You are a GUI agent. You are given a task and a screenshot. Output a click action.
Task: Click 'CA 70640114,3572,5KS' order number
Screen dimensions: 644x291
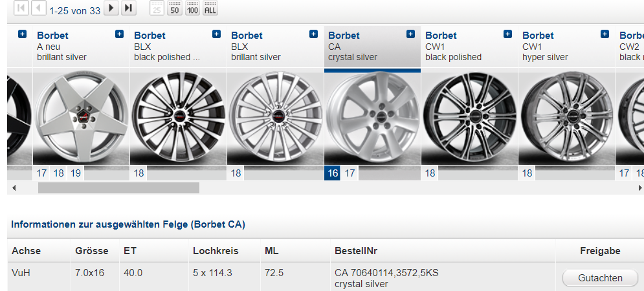[386, 273]
